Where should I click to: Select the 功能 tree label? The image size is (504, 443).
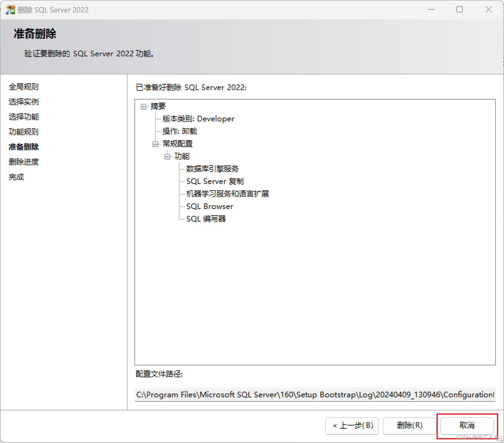coord(182,156)
